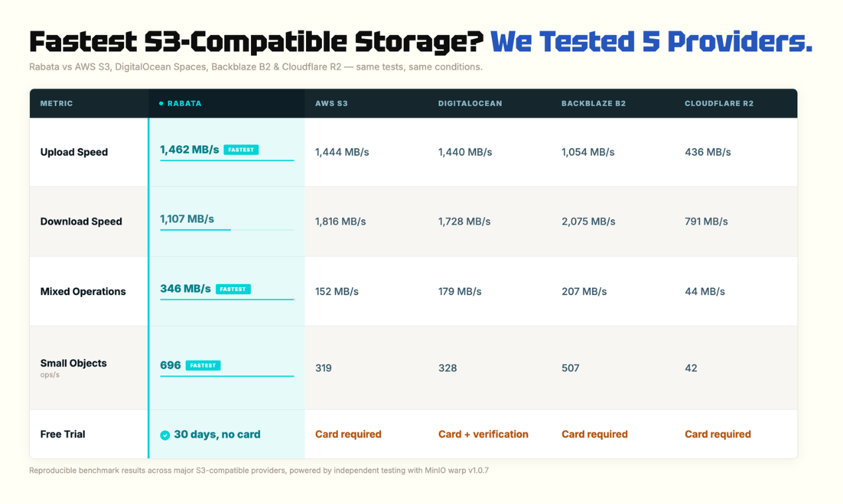
Task: Select the FASTEST badge in Upload Speed row
Action: click(x=241, y=150)
